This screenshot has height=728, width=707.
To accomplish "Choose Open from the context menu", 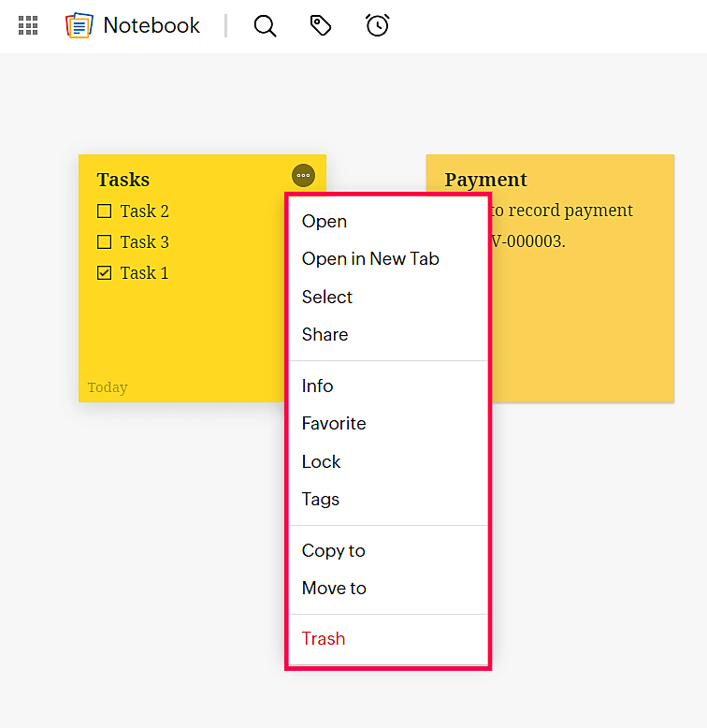I will [325, 221].
